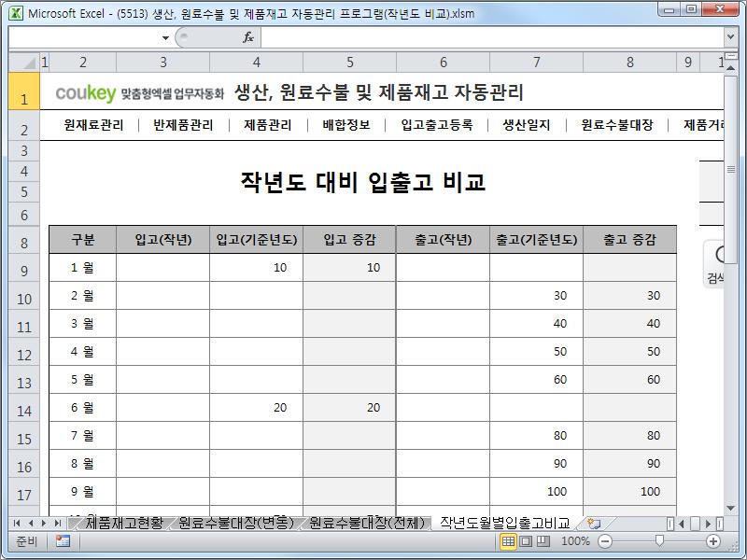
Task: Click the zoom slider handle
Action: tap(659, 540)
